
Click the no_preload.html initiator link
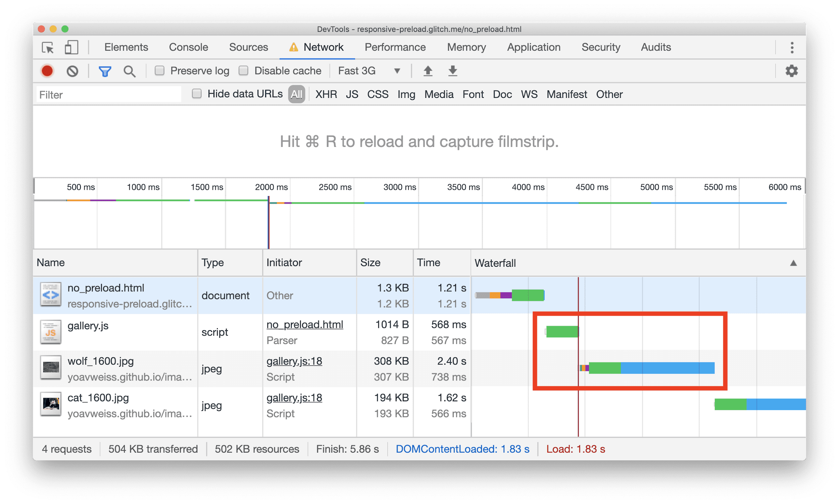coord(306,324)
